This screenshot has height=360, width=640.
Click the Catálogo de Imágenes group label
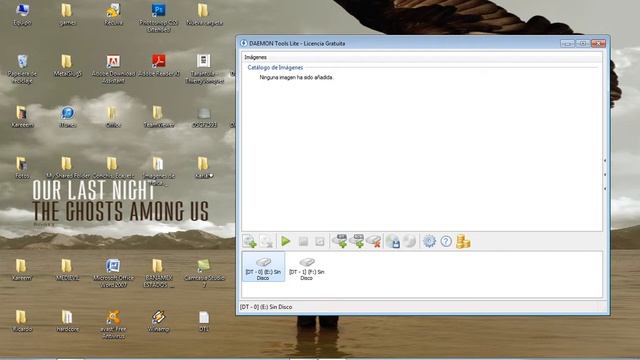tap(275, 67)
